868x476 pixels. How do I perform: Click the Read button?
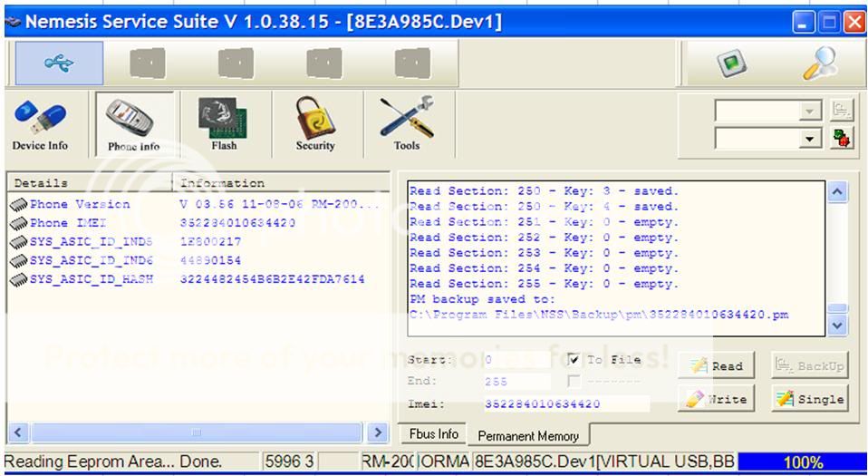(716, 365)
